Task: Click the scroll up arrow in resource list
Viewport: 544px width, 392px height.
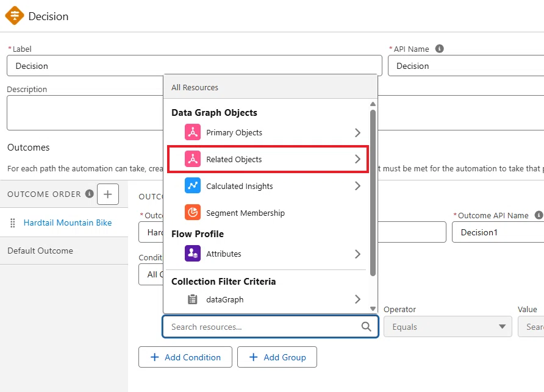Action: coord(373,104)
